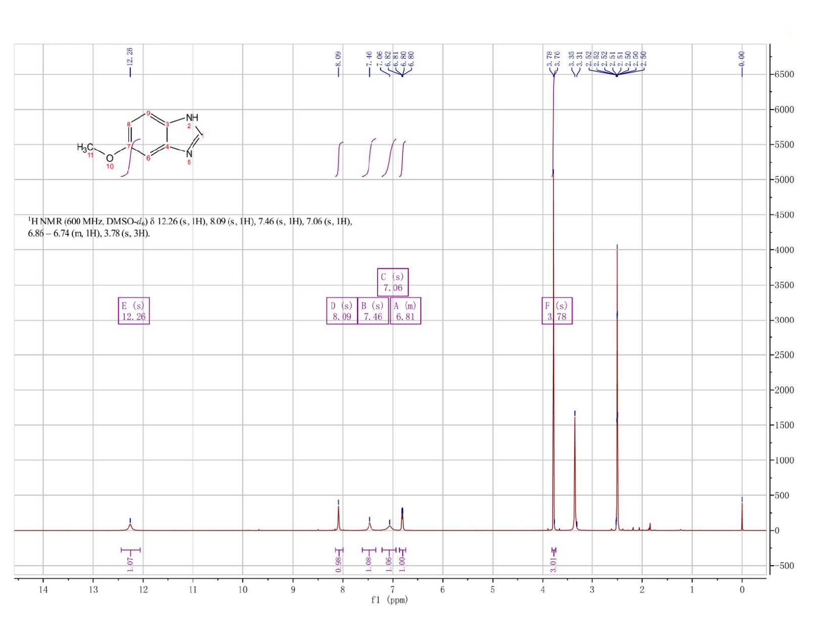Click the f1 (ppm) axis title
Viewport: 834px width, 644px height.
(x=389, y=600)
